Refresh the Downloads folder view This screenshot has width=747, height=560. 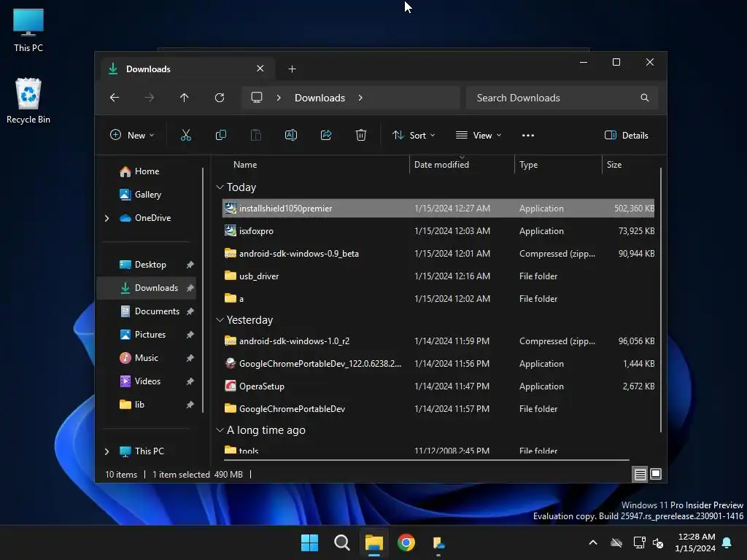[x=219, y=98]
